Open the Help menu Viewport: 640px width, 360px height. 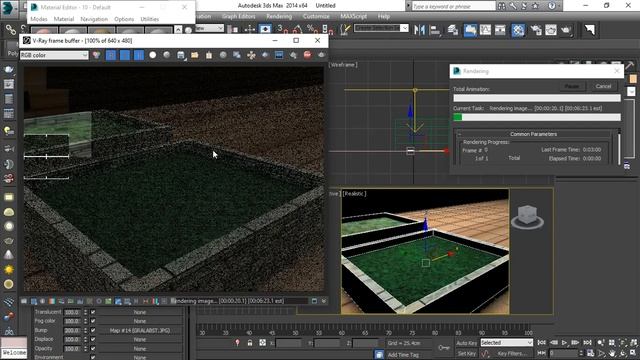384,16
